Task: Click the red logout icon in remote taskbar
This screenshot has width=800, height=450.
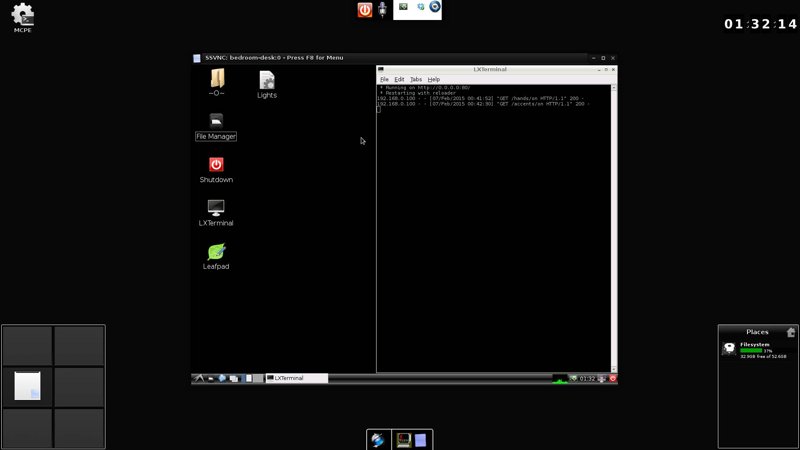Action: [612, 378]
